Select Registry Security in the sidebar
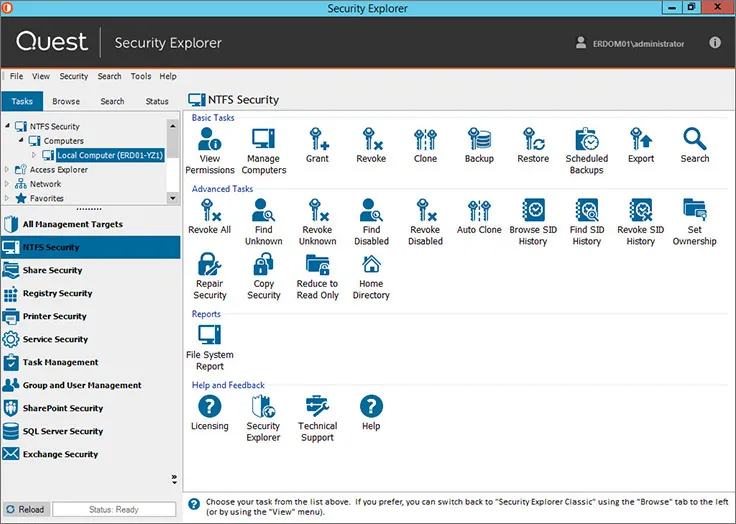 pyautogui.click(x=57, y=293)
